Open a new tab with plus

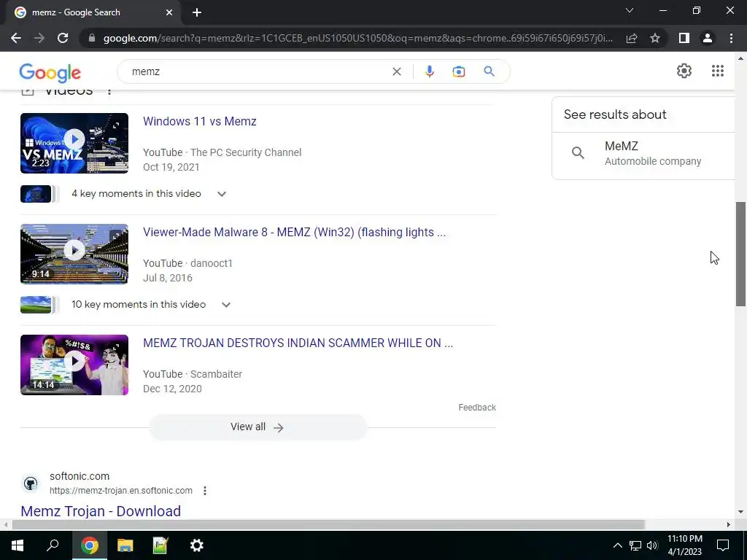197,12
